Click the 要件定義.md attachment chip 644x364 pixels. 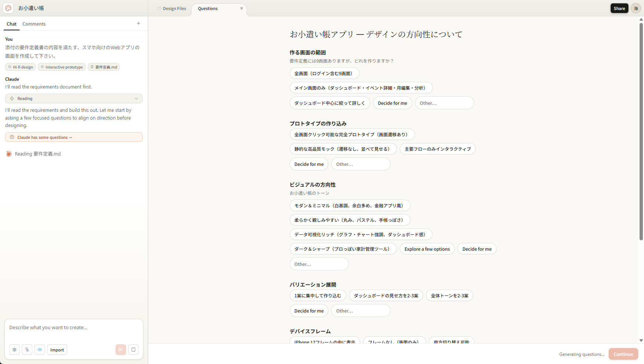click(x=103, y=67)
